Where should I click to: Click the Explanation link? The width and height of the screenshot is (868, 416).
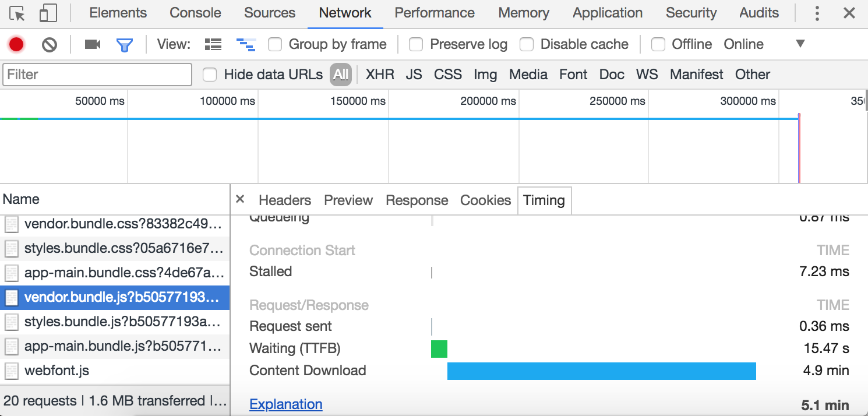285,404
